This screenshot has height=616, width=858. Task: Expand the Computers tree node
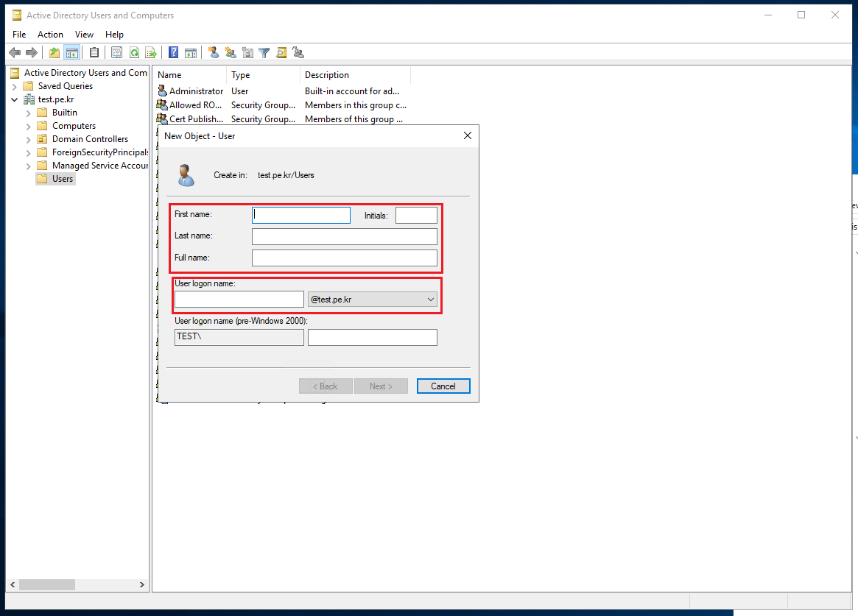[29, 127]
